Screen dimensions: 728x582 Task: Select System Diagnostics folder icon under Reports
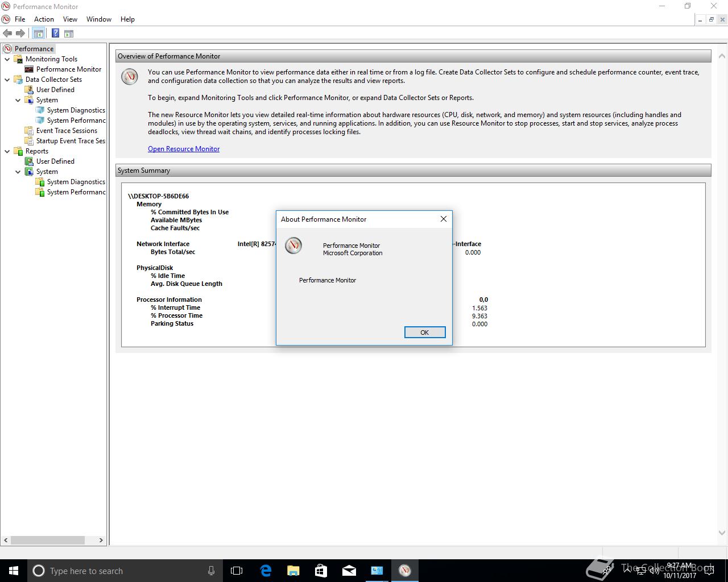click(40, 182)
